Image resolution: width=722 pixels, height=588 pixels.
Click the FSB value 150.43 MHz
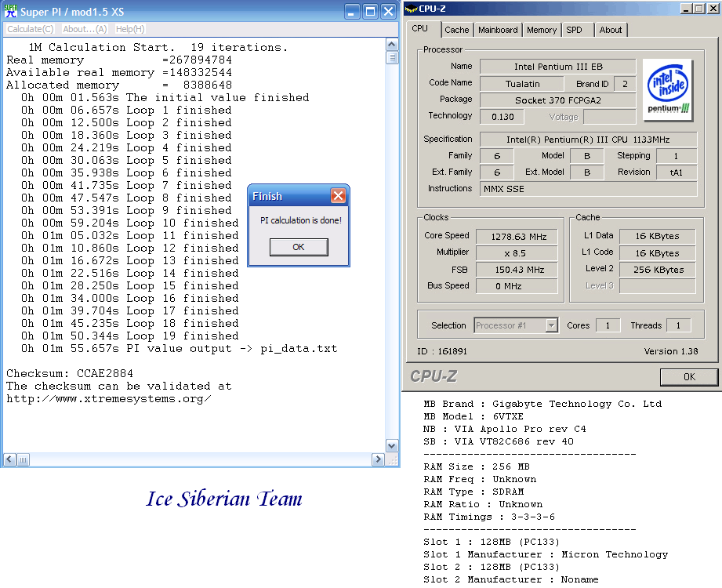517,270
